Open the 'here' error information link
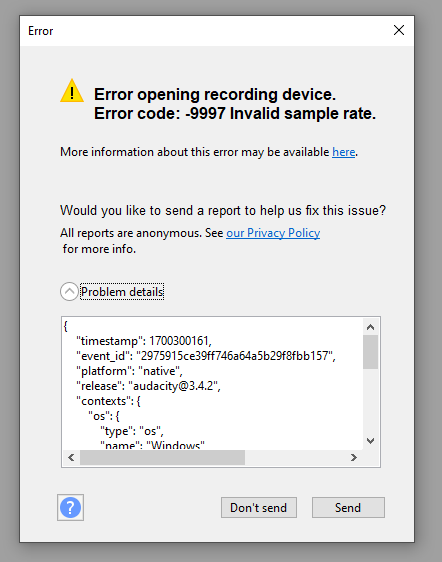 click(x=343, y=152)
